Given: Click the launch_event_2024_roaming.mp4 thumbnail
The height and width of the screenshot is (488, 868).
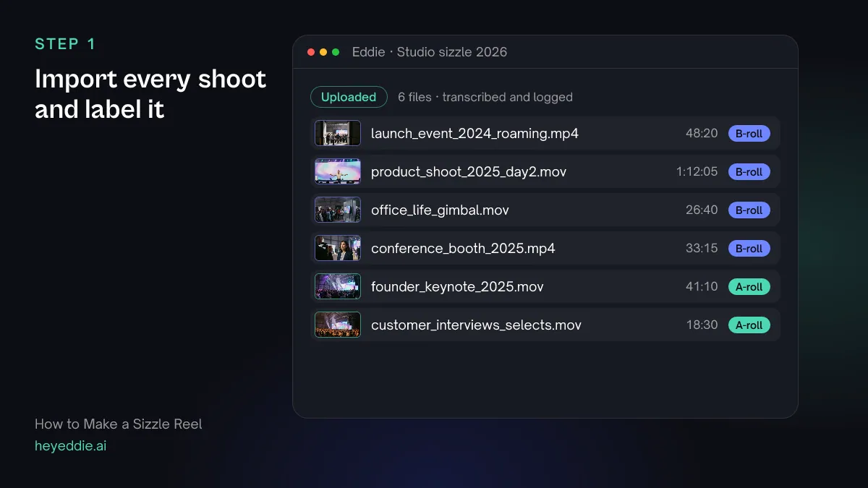Looking at the screenshot, I should click(338, 133).
